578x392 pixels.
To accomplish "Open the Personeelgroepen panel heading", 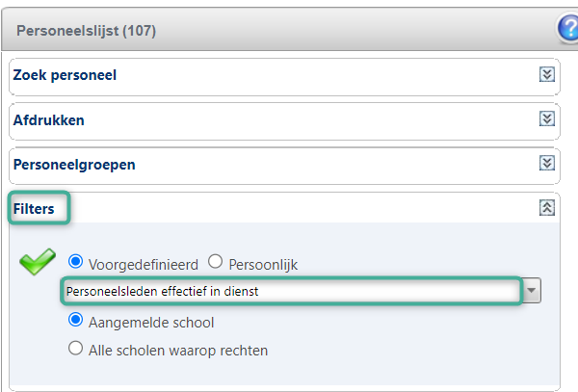I will click(74, 165).
